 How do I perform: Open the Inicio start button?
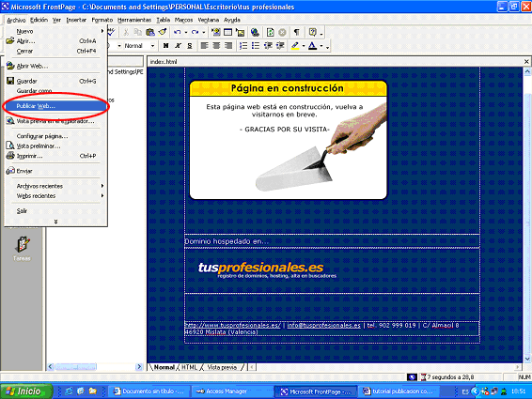coord(26,391)
